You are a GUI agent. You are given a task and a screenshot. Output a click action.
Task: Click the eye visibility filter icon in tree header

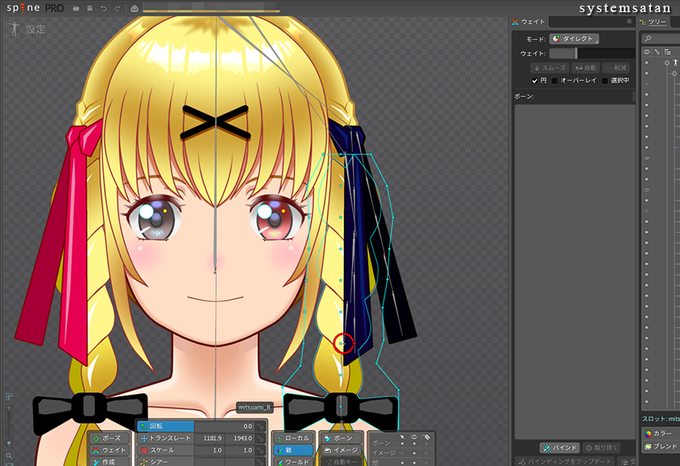pos(647,52)
